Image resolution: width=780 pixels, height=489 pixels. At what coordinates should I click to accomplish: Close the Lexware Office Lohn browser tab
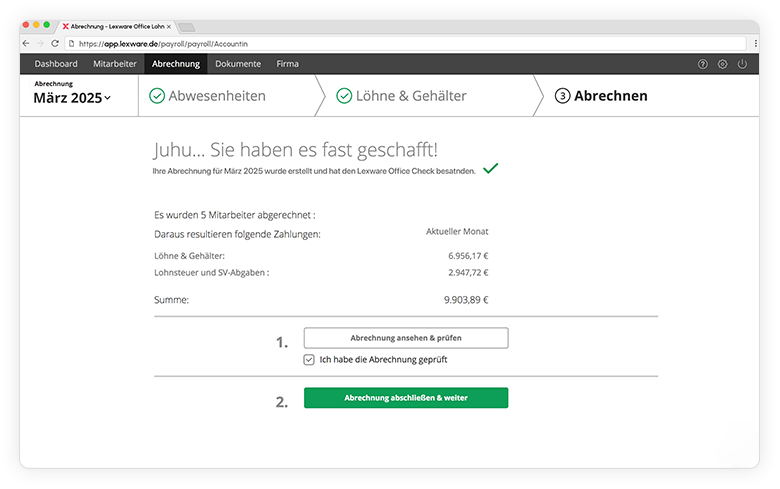pos(168,25)
